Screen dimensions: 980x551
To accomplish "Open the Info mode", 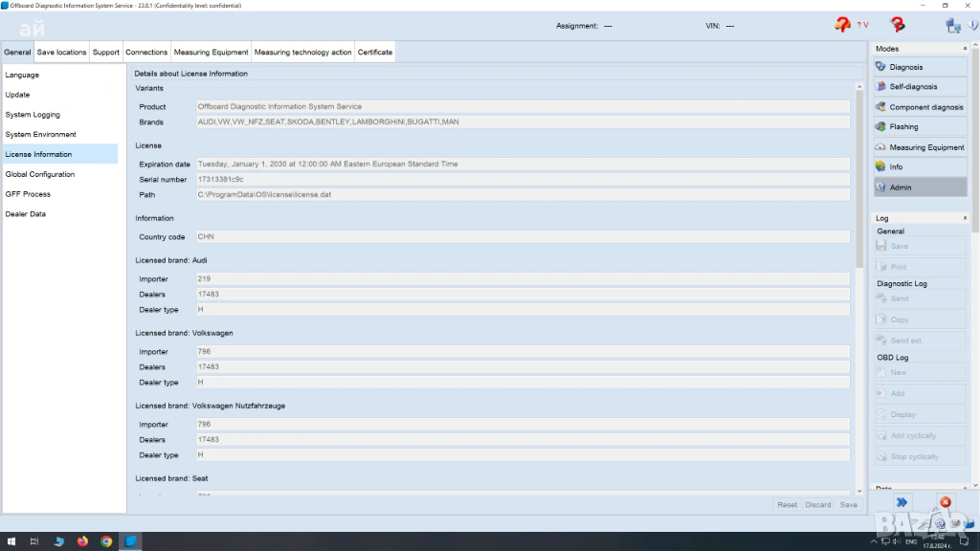I will click(x=919, y=167).
